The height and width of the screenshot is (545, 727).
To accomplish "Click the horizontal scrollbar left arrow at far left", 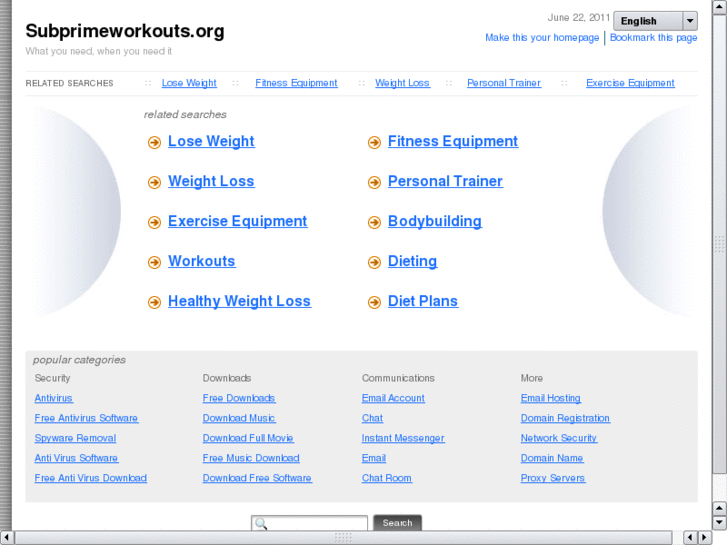I will pos(6,537).
